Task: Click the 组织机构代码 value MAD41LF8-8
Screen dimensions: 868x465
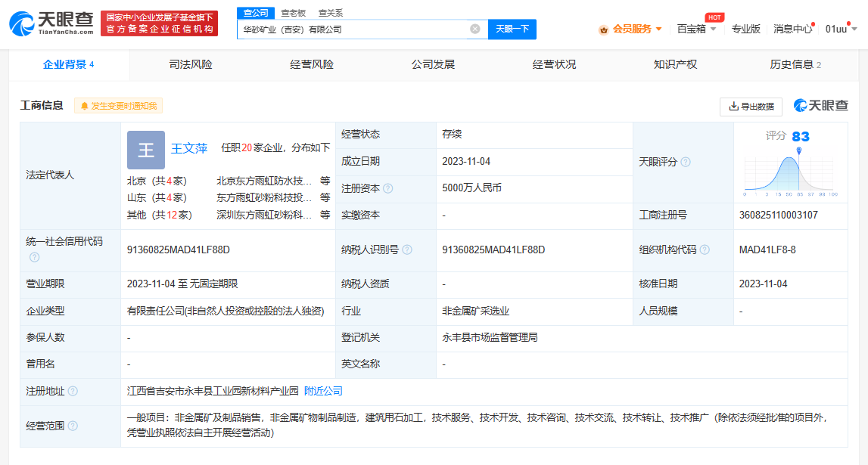Action: point(767,250)
